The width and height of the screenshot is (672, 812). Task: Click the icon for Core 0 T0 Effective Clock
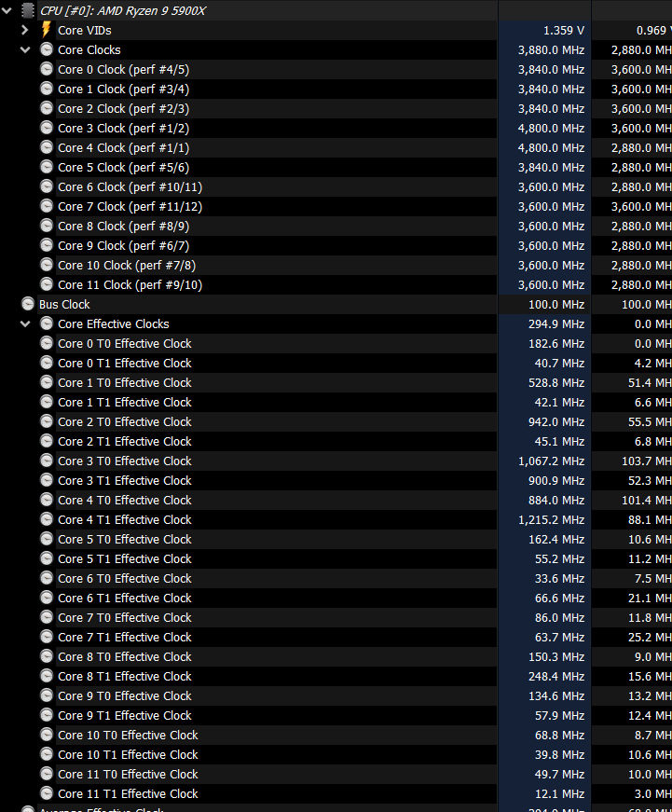coord(47,343)
